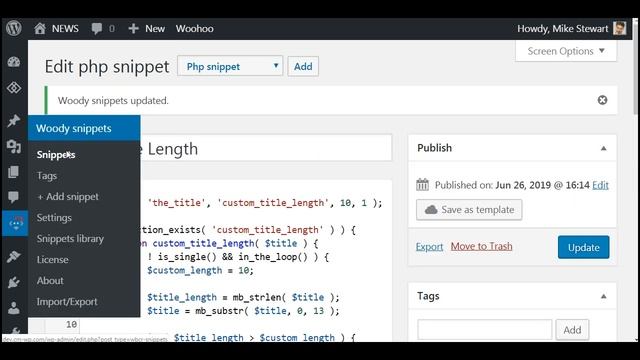
Task: Open Snippets library menu item
Action: click(70, 239)
